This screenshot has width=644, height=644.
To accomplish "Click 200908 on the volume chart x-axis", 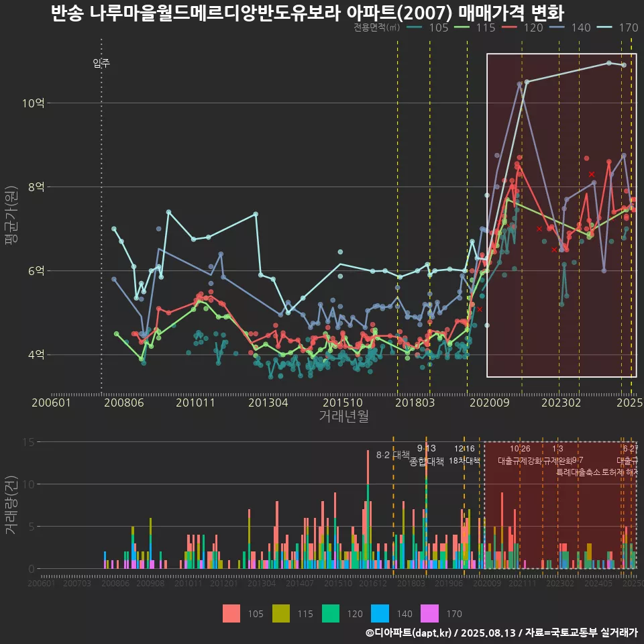I will click(150, 583).
